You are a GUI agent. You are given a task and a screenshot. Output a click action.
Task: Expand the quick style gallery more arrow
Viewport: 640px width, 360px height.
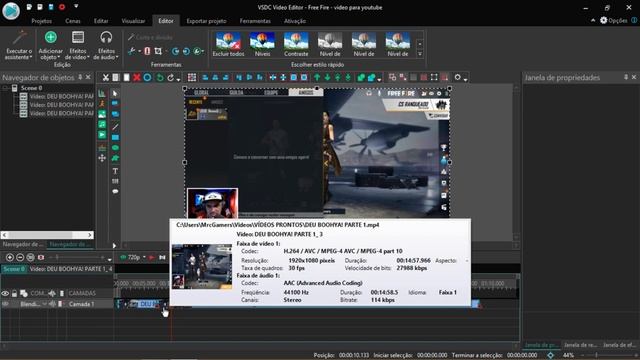tap(420, 54)
